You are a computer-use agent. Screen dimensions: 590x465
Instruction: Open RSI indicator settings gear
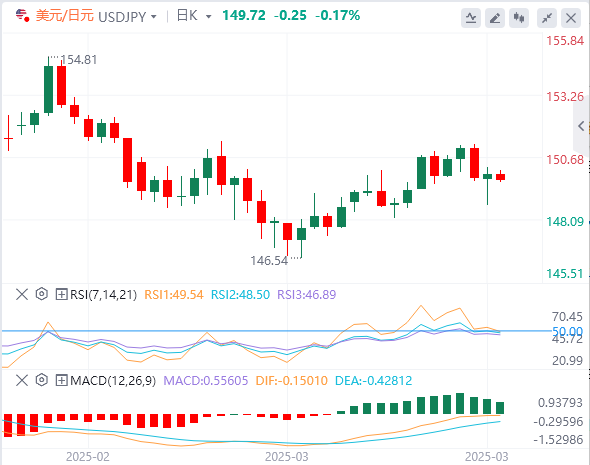tap(42, 294)
